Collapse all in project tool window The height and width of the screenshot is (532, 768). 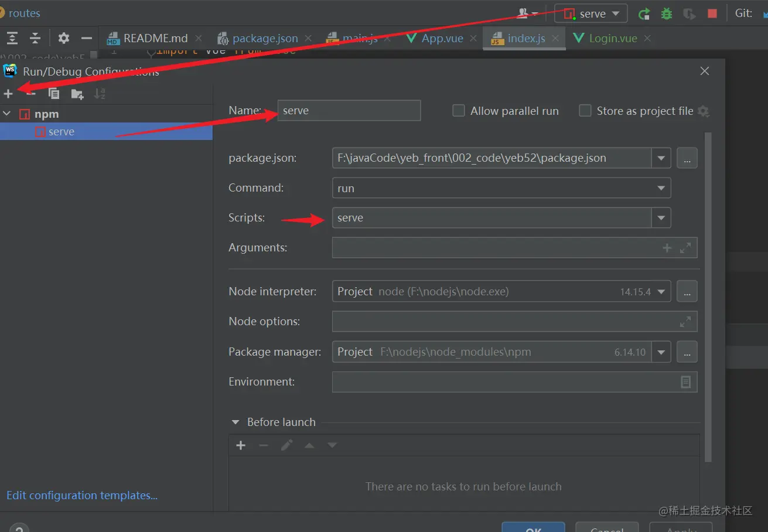click(x=35, y=39)
